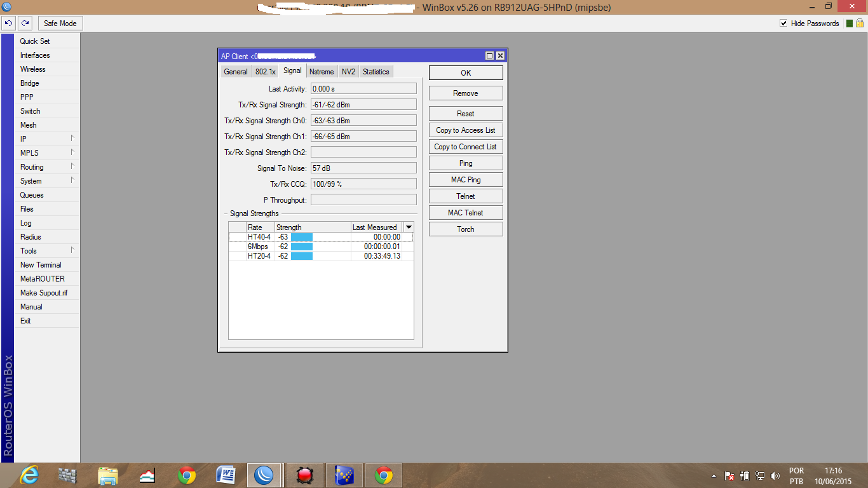This screenshot has width=868, height=488.
Task: Confirm with the OK button
Action: pyautogui.click(x=466, y=73)
